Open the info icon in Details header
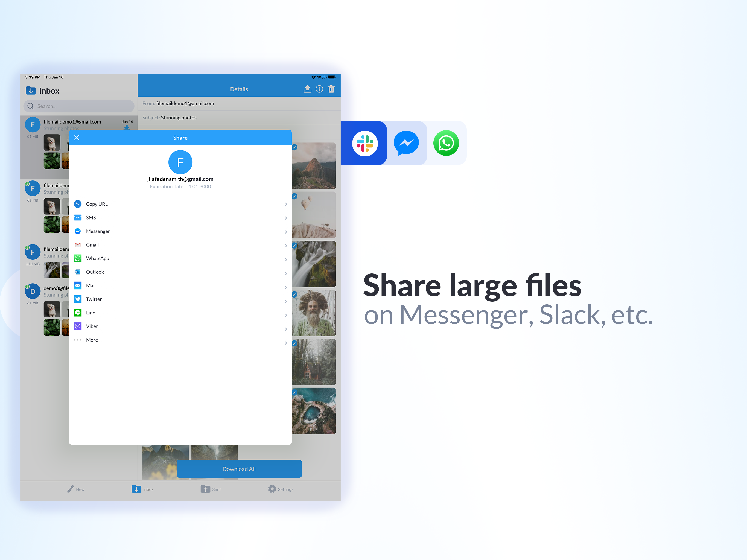This screenshot has height=560, width=747. [319, 89]
